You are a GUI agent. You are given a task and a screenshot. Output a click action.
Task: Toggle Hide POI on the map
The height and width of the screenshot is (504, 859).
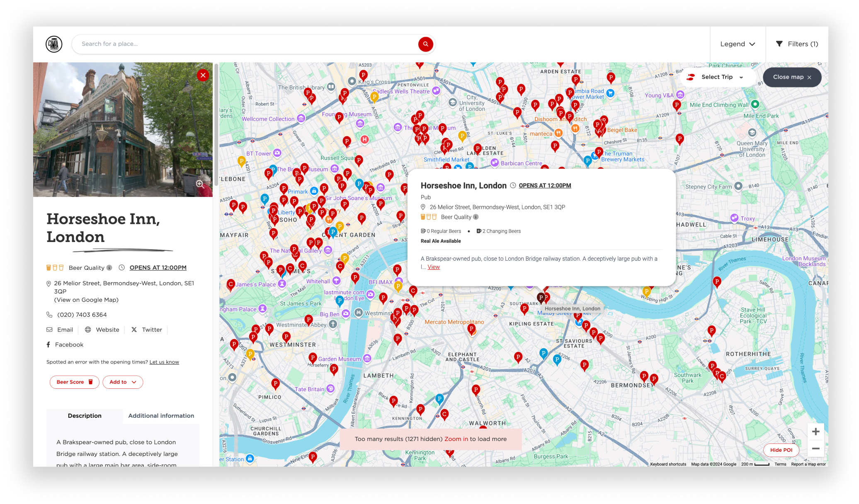click(781, 450)
